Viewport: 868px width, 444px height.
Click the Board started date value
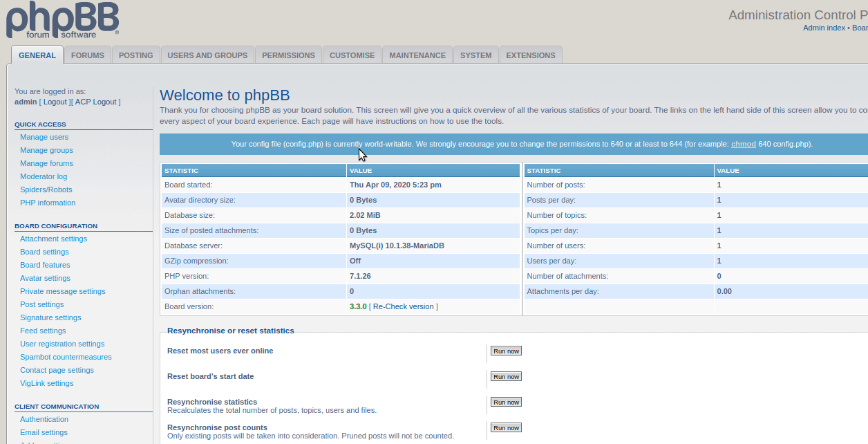point(395,185)
